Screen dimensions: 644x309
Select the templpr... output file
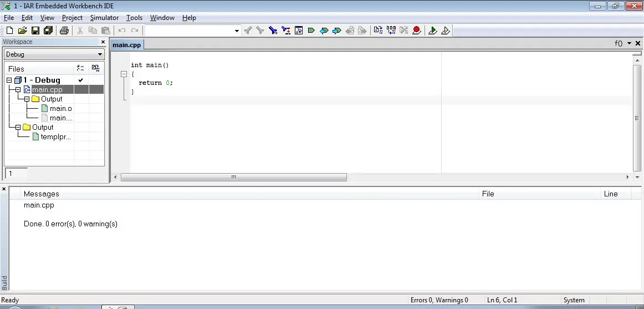[x=56, y=137]
